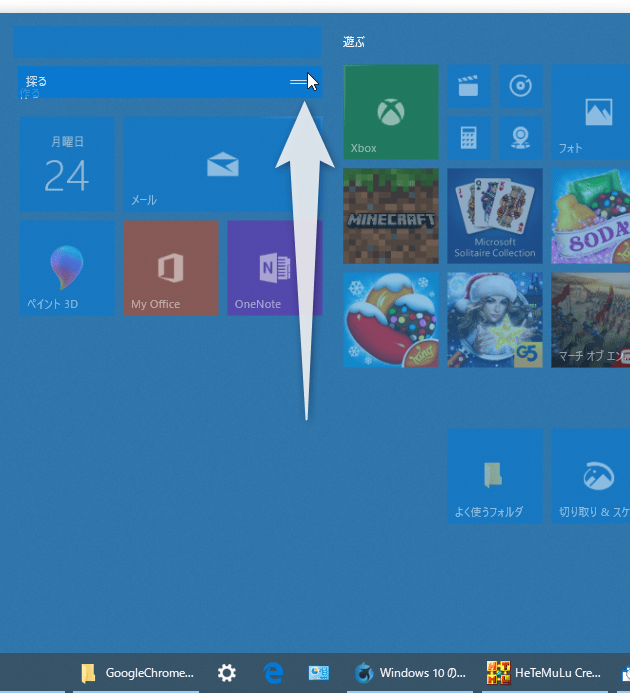Click the empty group name bar above 探る
This screenshot has height=693, width=630.
point(167,42)
